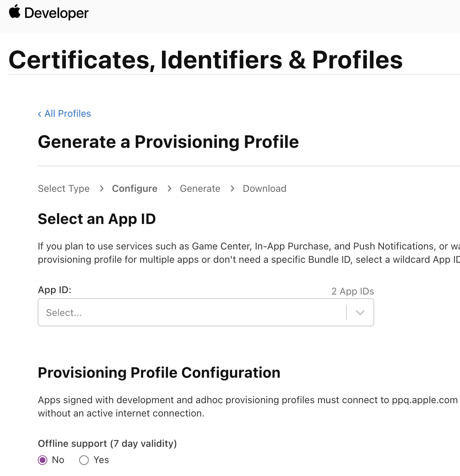Click Offline support (7 day validity) label

coord(107,443)
